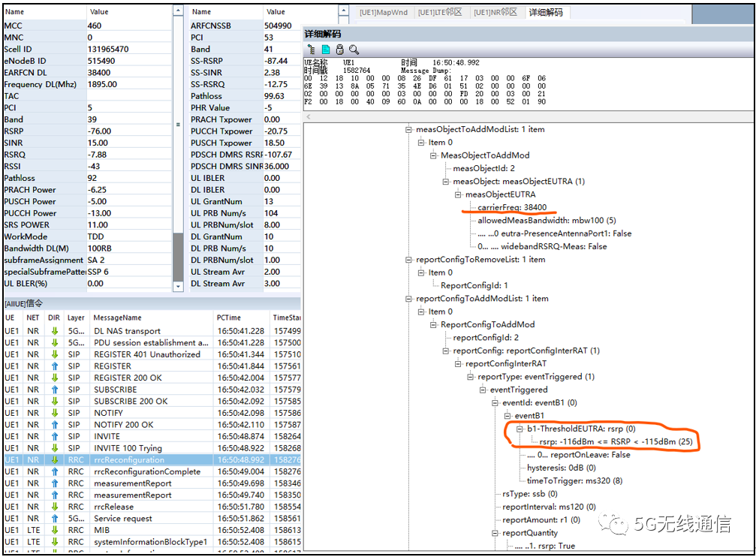This screenshot has width=756, height=557.
Task: Collapse reportType: eventTriggered (1) node
Action: pos(470,377)
